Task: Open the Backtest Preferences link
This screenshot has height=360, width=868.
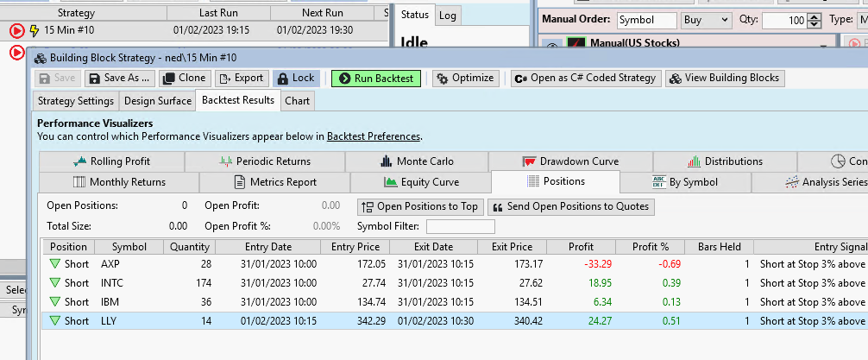Action: point(373,136)
